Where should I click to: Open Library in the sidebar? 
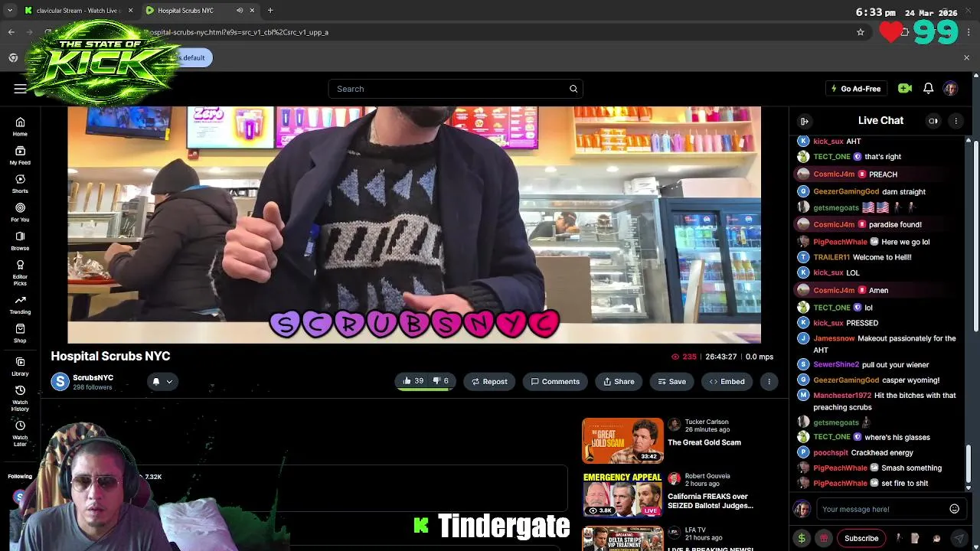pyautogui.click(x=20, y=367)
